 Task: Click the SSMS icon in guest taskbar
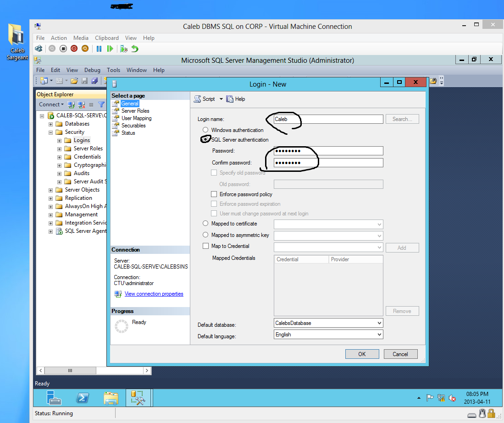tap(138, 398)
